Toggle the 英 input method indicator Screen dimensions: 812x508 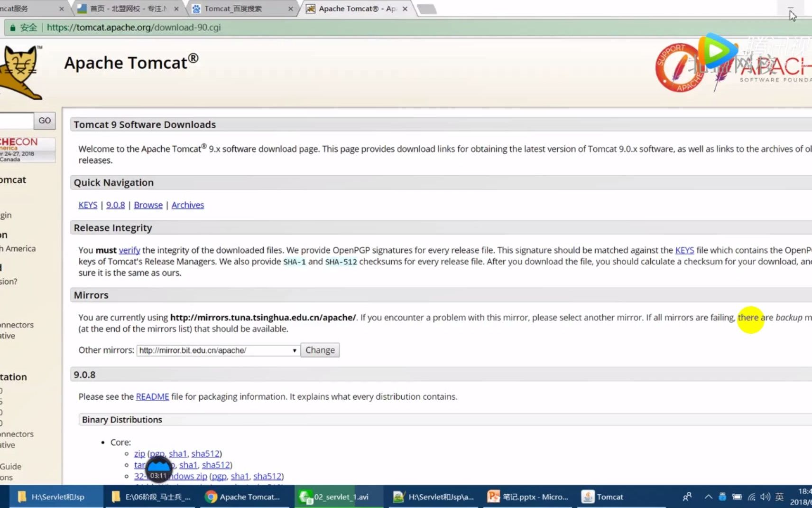pyautogui.click(x=780, y=497)
